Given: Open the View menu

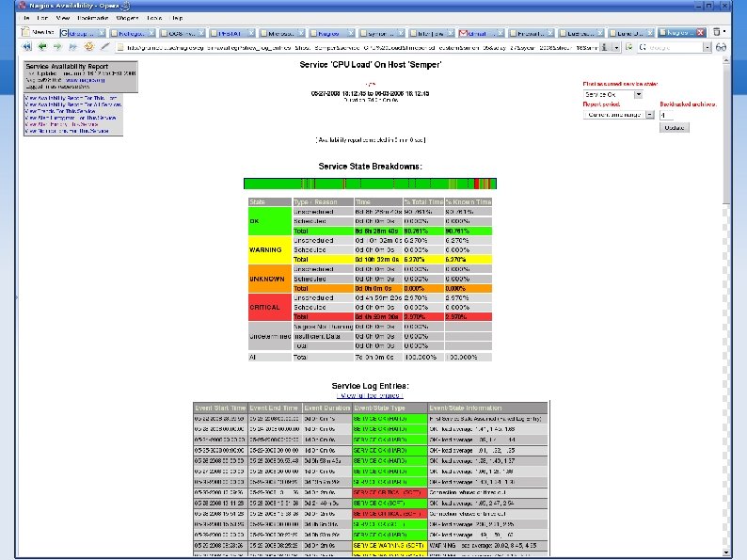Looking at the screenshot, I should pyautogui.click(x=63, y=18).
